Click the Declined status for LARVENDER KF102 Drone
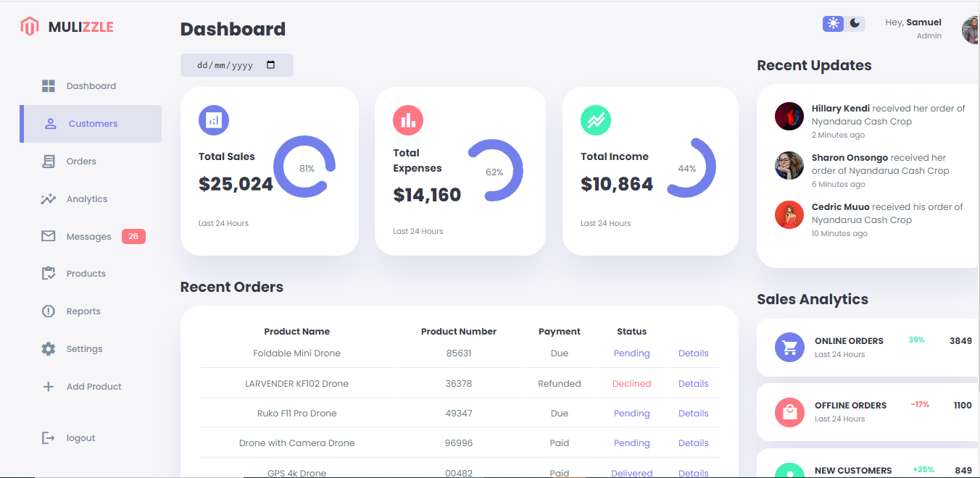The image size is (980, 478). point(631,383)
